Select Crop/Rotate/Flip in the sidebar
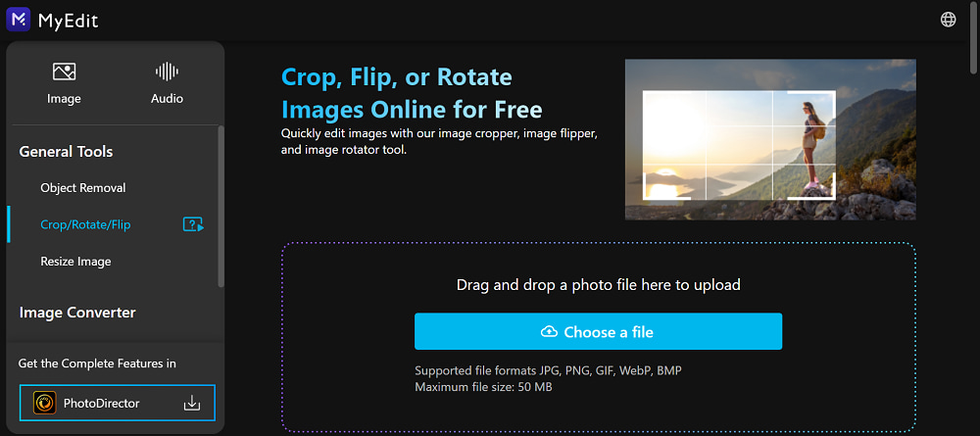Viewport: 980px width, 436px height. point(85,224)
